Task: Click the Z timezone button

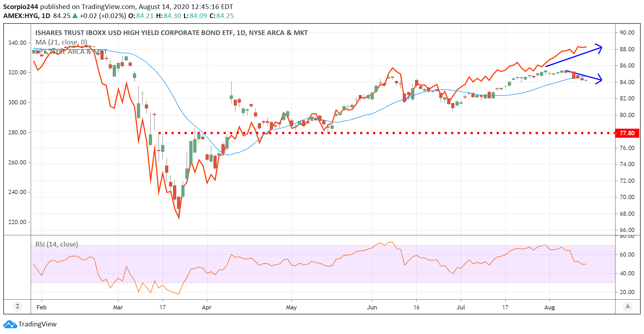Action: click(x=17, y=307)
